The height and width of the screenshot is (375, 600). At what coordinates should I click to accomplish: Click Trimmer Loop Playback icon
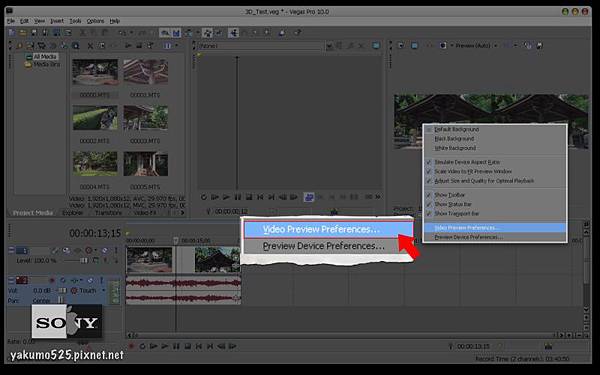(x=204, y=197)
